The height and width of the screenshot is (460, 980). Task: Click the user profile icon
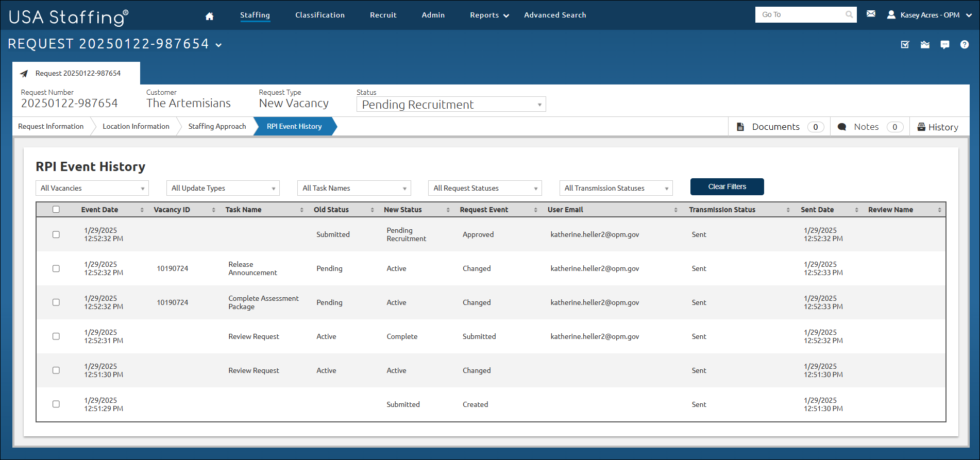(x=891, y=15)
